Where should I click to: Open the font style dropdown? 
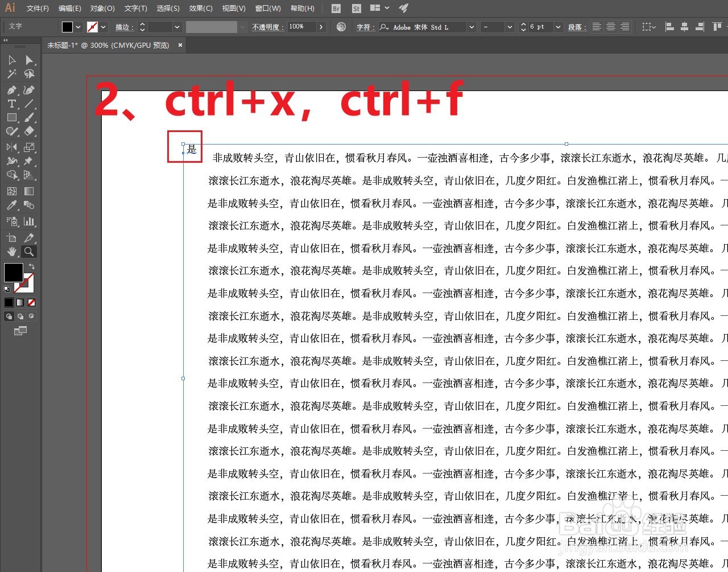(x=510, y=27)
